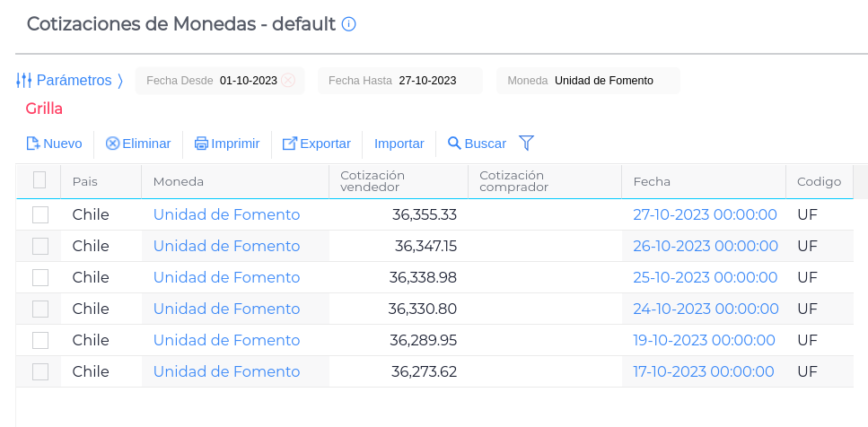This screenshot has height=427, width=868.
Task: Click the info icon beside the page title
Action: point(349,24)
